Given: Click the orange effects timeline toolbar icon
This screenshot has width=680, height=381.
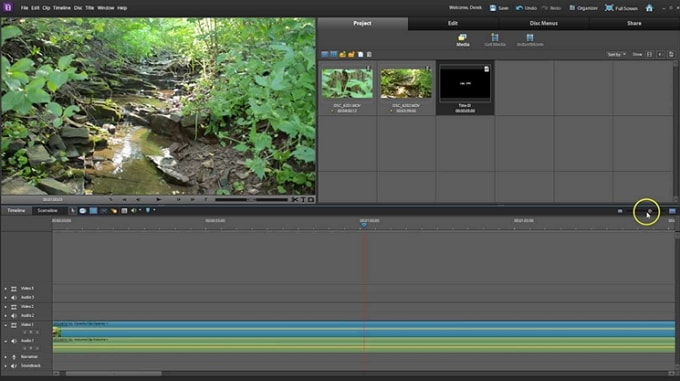Looking at the screenshot, I should coord(114,211).
